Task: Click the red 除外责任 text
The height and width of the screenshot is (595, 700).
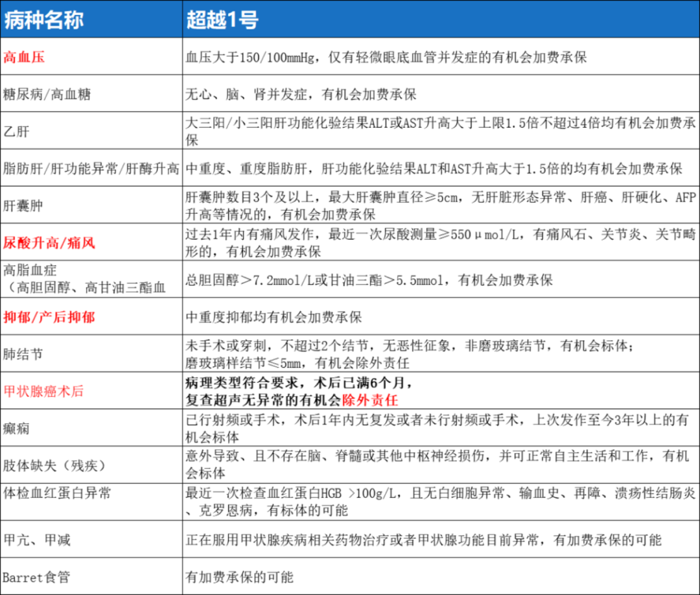Action: [x=369, y=400]
